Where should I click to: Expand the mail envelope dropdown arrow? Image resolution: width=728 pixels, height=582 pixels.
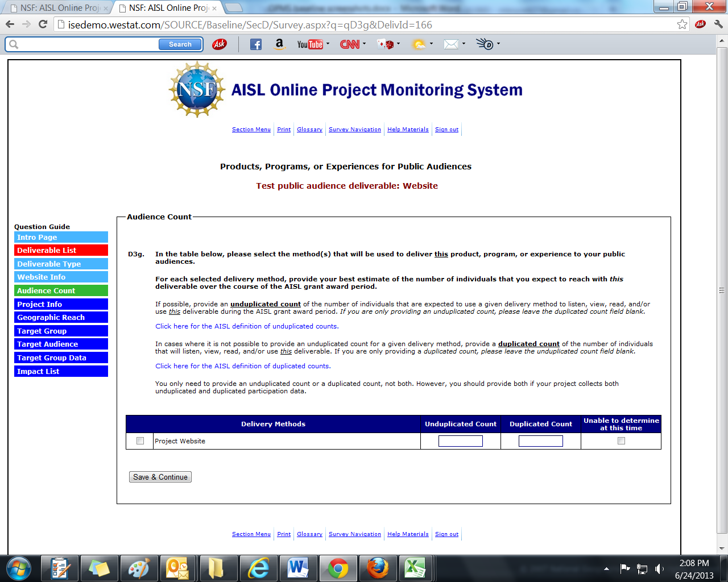click(464, 44)
